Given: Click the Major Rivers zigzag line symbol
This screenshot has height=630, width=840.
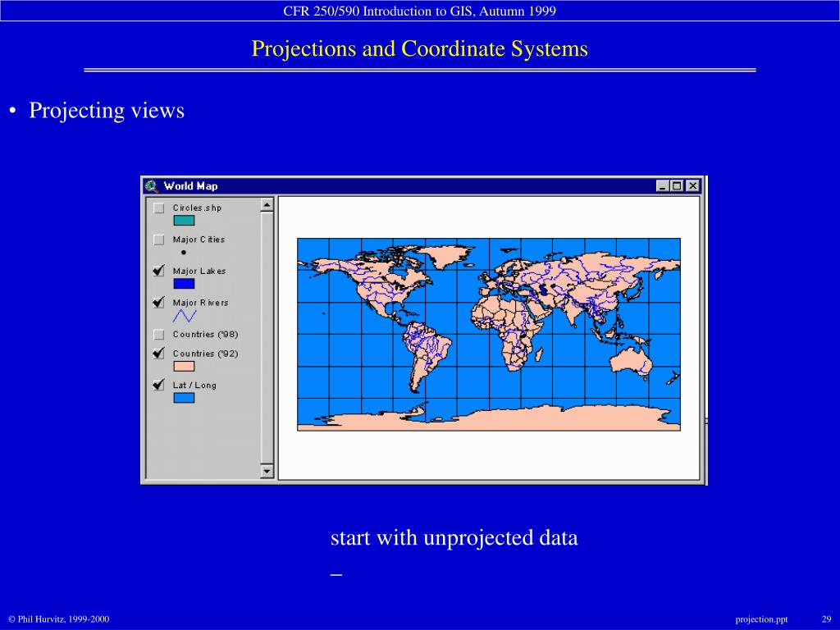Looking at the screenshot, I should point(185,316).
